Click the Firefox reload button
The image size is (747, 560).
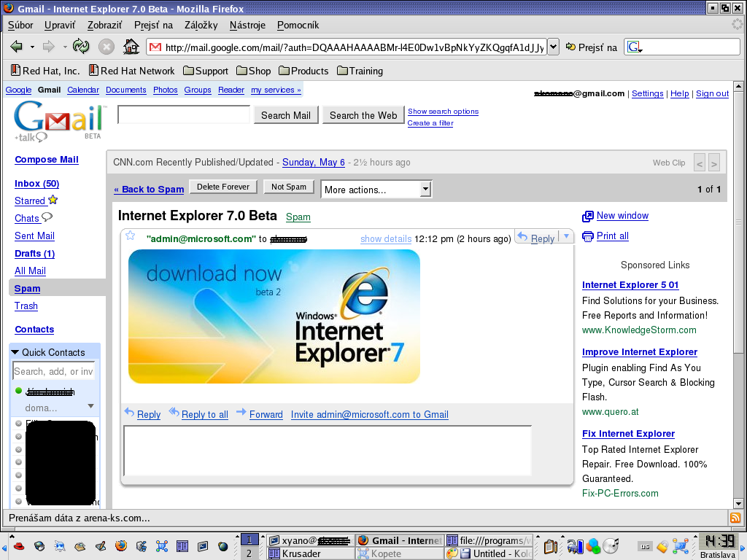[81, 47]
